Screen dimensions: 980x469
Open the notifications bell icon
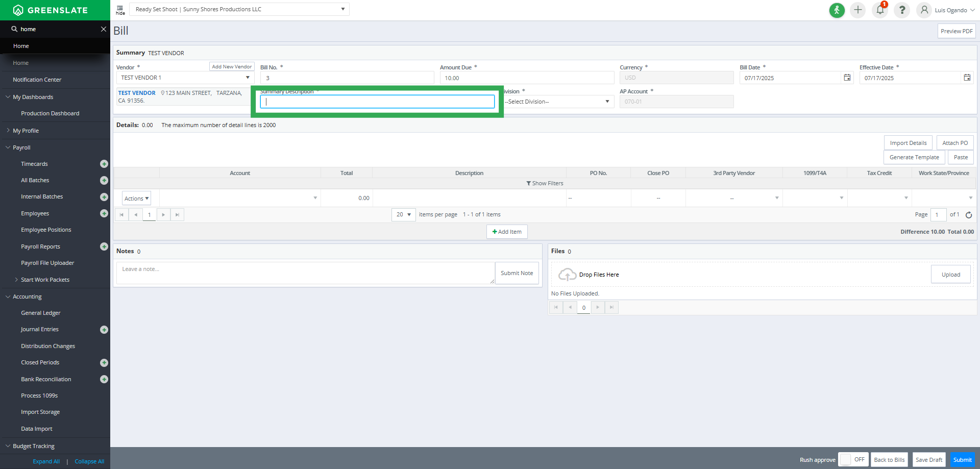[880, 10]
